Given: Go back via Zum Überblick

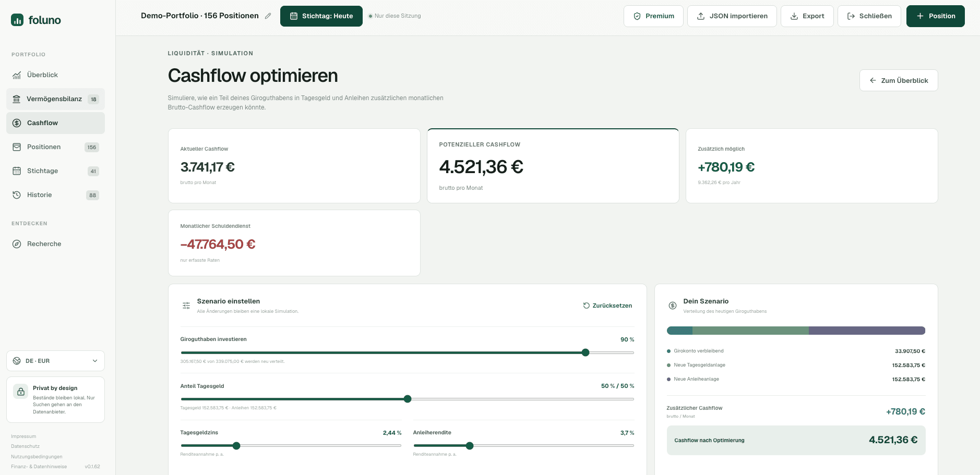Looking at the screenshot, I should 898,80.
